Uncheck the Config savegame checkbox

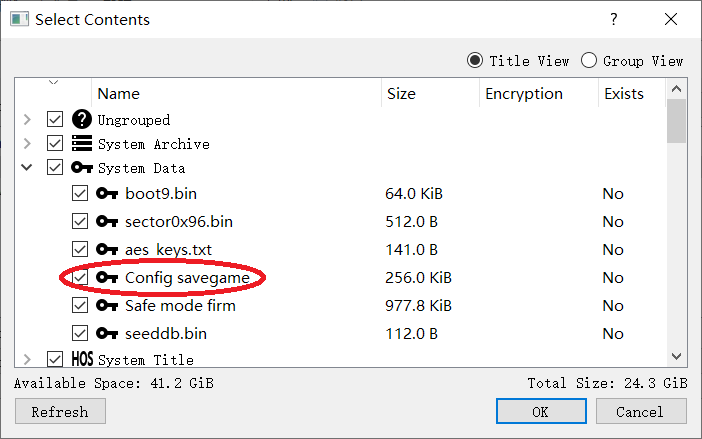click(80, 277)
